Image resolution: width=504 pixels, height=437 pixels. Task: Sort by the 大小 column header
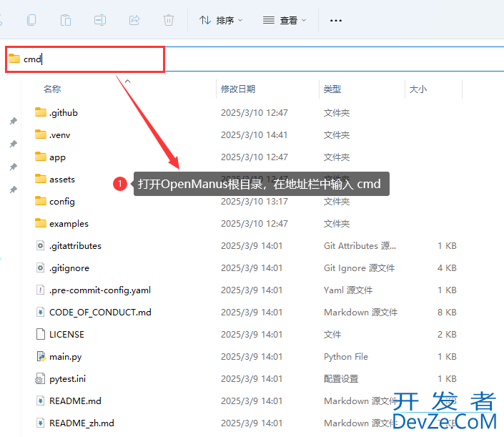click(418, 89)
